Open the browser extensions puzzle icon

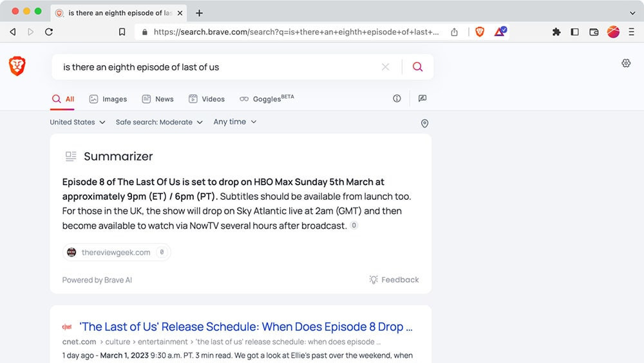[x=556, y=32]
